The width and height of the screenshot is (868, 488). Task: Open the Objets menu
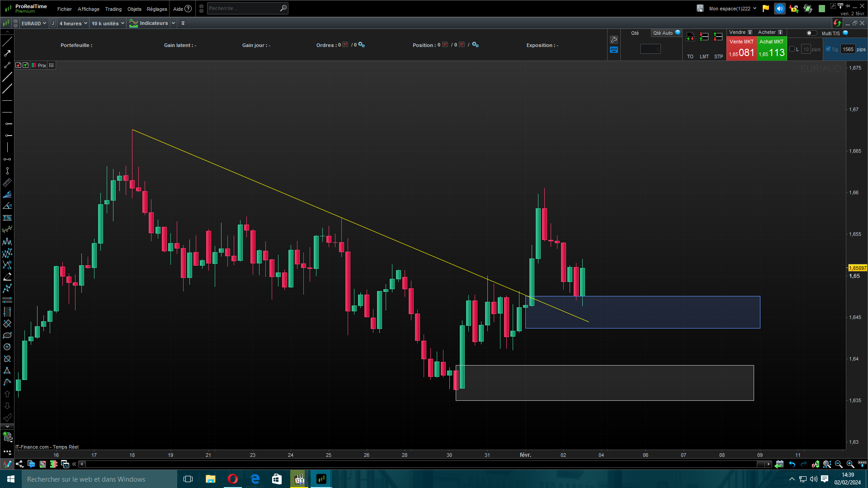(134, 9)
